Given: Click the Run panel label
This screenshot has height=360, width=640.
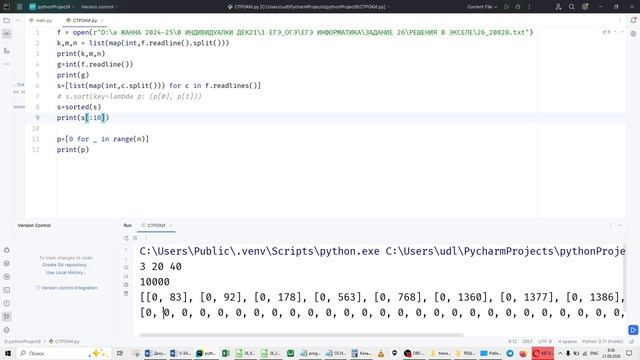Looking at the screenshot, I should (128, 225).
